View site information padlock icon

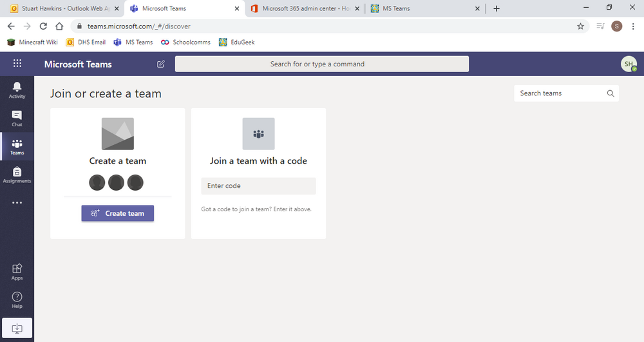click(x=79, y=26)
